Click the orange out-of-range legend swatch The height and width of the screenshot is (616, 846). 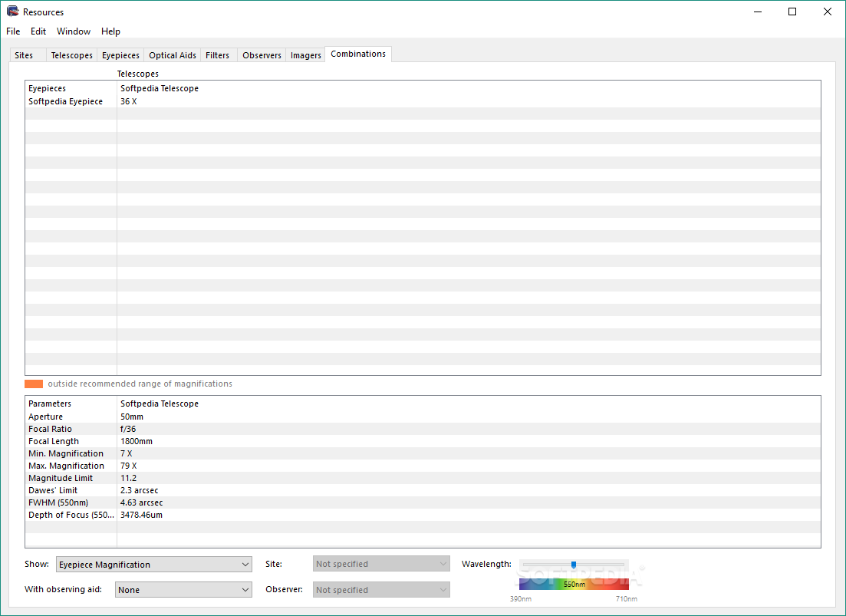(34, 384)
